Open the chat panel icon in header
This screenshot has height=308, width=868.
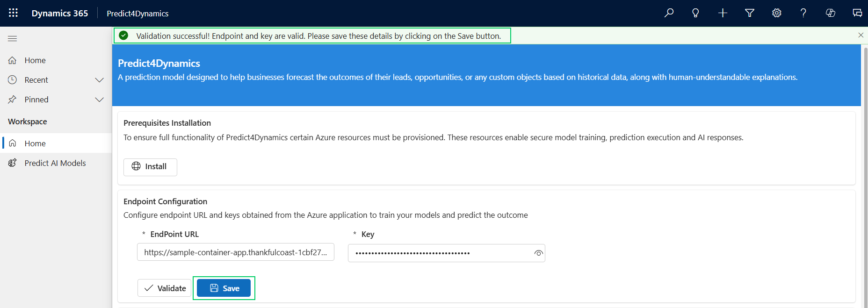point(857,13)
